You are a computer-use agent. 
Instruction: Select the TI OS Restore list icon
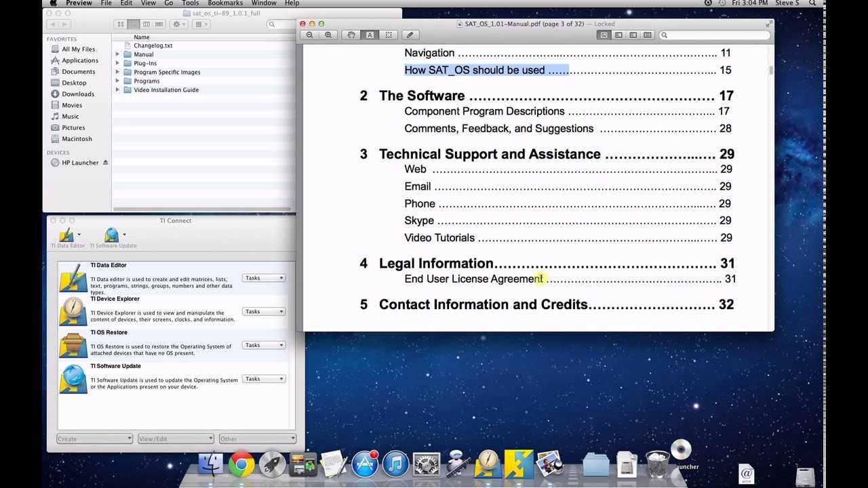coord(73,345)
